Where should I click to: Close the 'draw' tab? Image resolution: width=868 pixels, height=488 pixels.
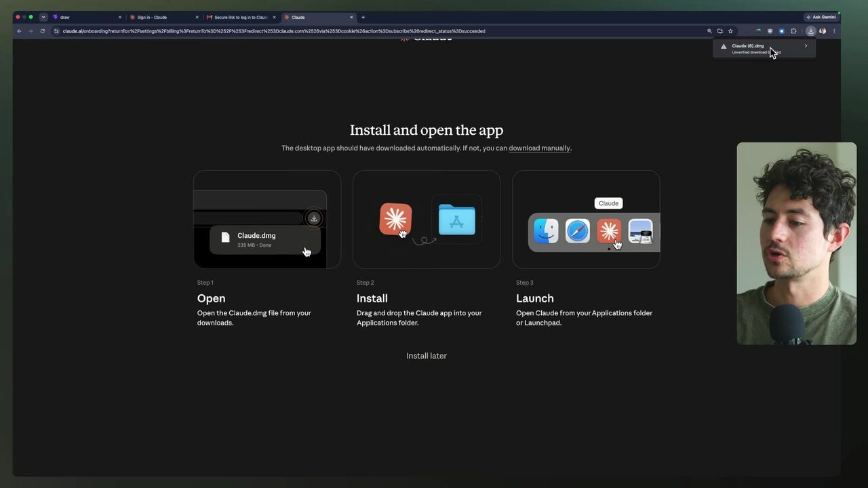pyautogui.click(x=120, y=18)
